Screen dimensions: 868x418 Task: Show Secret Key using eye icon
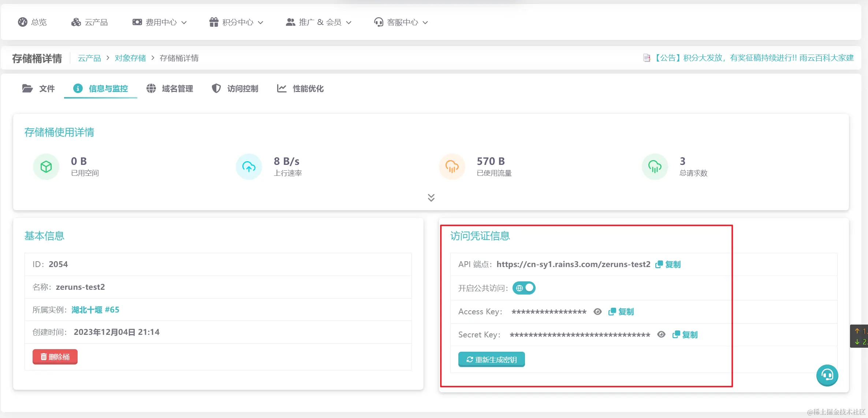point(661,334)
